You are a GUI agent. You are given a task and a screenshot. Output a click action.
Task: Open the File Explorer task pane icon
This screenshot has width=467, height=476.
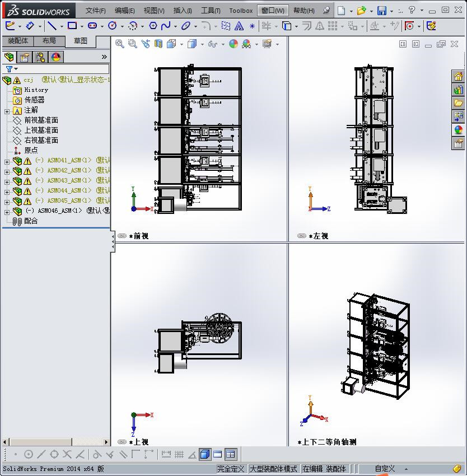[458, 103]
